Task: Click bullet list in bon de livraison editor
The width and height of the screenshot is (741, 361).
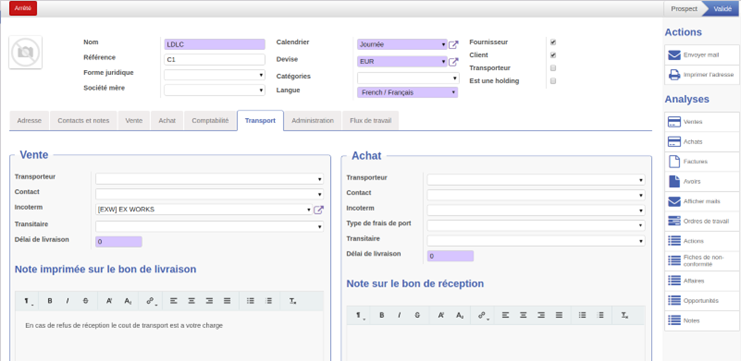Action: coord(251,301)
